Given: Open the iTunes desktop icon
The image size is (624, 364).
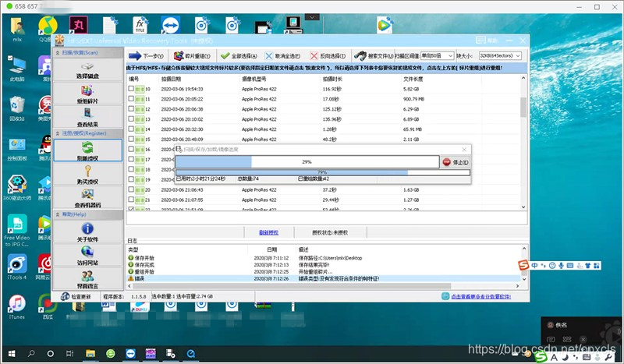Looking at the screenshot, I should (x=16, y=307).
